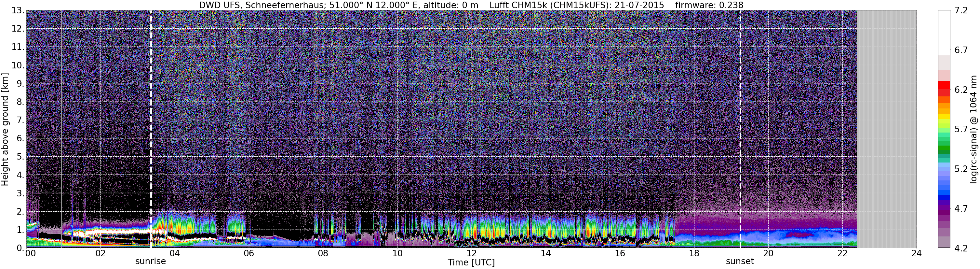Click the "12" time axis tick label
Screen dimensions: 980x269
pyautogui.click(x=471, y=253)
